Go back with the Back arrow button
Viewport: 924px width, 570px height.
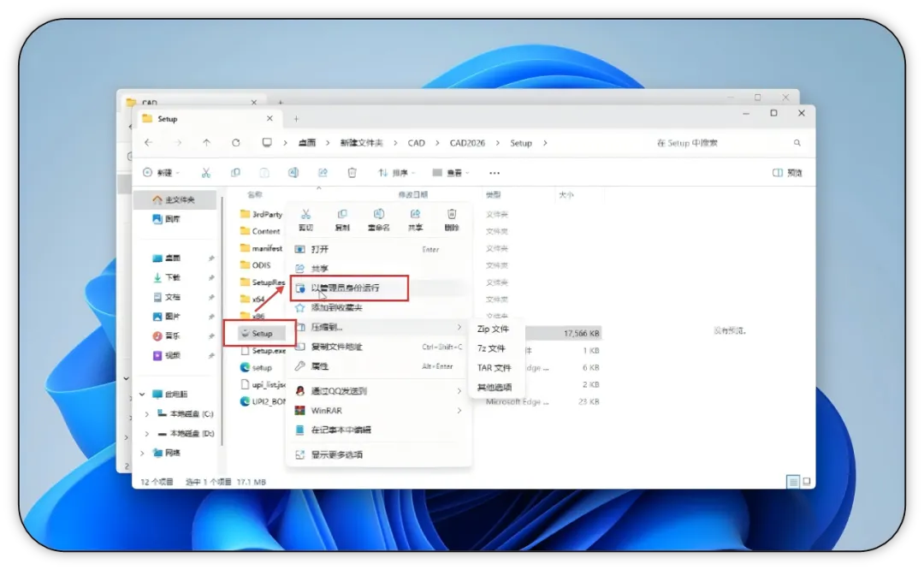[149, 143]
